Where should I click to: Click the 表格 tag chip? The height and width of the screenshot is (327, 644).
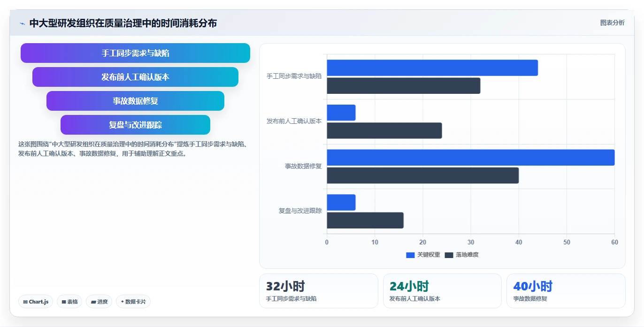69,302
